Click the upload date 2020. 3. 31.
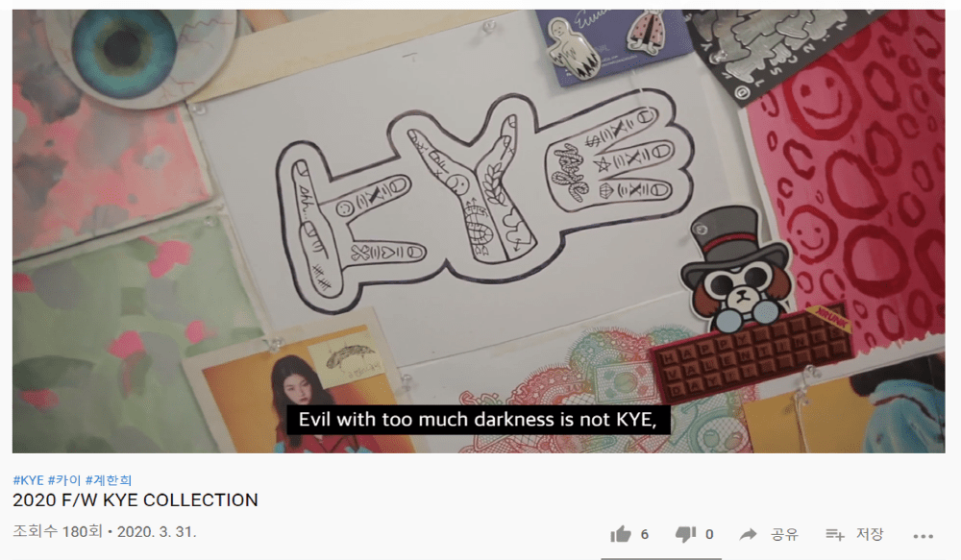961x560 pixels. tap(157, 531)
